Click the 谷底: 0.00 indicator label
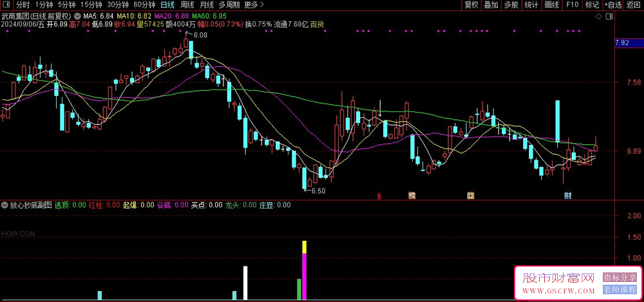This screenshot has width=644, height=302. [x=173, y=205]
